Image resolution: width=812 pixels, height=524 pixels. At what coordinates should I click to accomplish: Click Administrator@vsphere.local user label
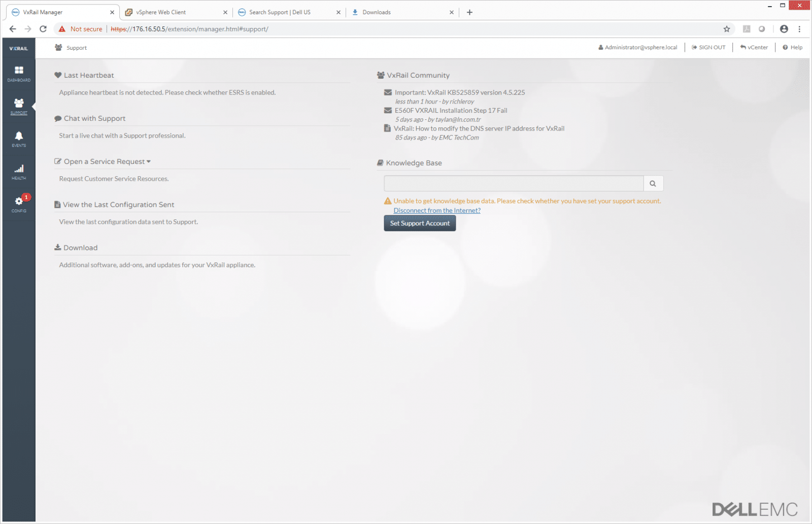pyautogui.click(x=638, y=47)
